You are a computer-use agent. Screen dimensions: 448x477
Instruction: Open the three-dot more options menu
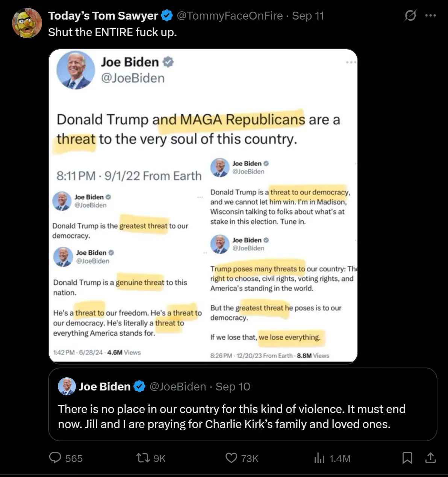(430, 16)
